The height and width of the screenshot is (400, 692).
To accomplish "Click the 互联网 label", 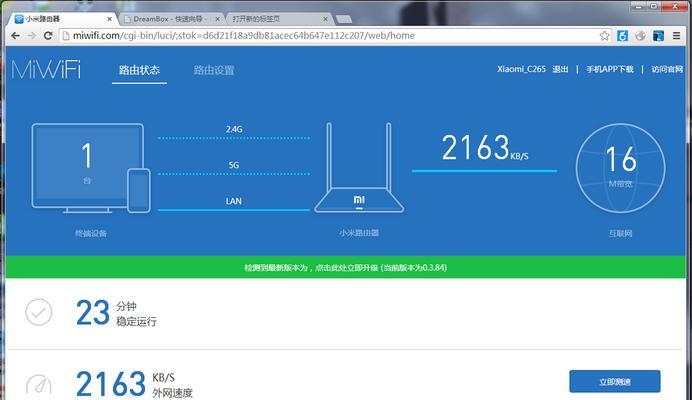I will click(x=621, y=233).
